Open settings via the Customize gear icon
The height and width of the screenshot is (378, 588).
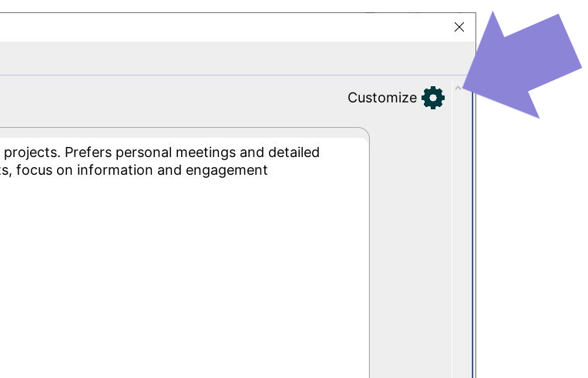point(433,98)
